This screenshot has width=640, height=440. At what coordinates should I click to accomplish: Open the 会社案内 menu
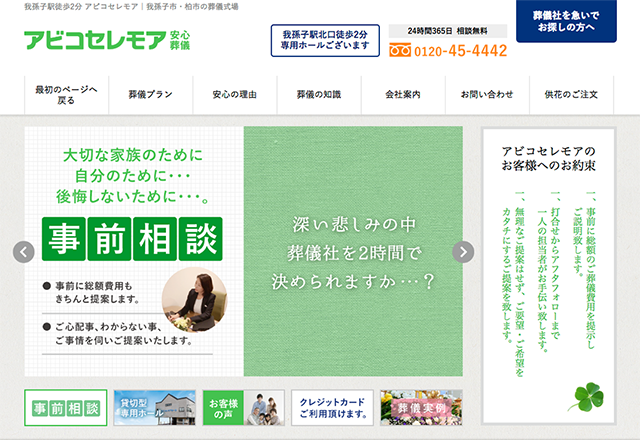click(x=403, y=95)
